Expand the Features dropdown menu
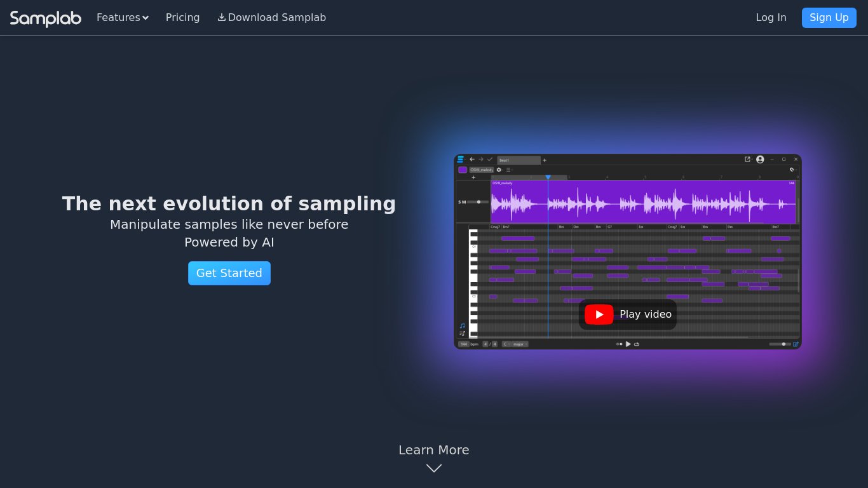The width and height of the screenshot is (868, 488). point(123,18)
